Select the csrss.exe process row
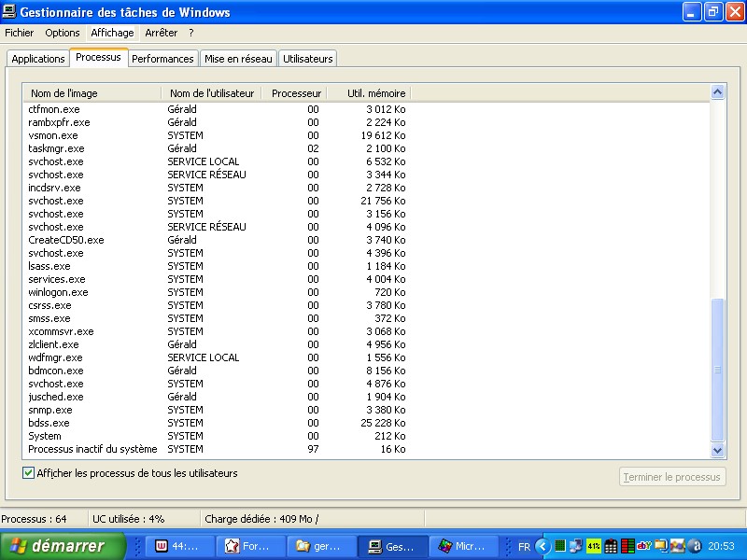The height and width of the screenshot is (560, 747). (217, 305)
